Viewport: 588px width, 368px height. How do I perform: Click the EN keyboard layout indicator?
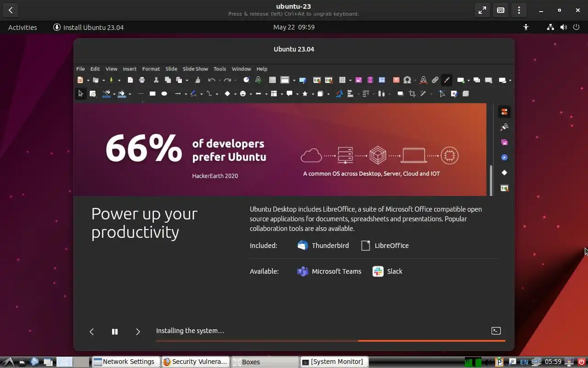pos(524,362)
